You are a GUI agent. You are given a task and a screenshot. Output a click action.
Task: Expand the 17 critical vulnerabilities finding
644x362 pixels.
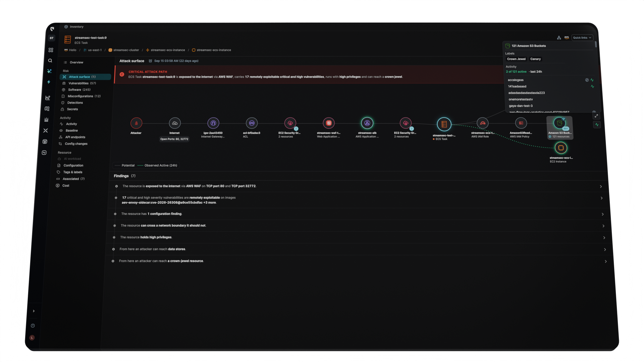click(601, 198)
